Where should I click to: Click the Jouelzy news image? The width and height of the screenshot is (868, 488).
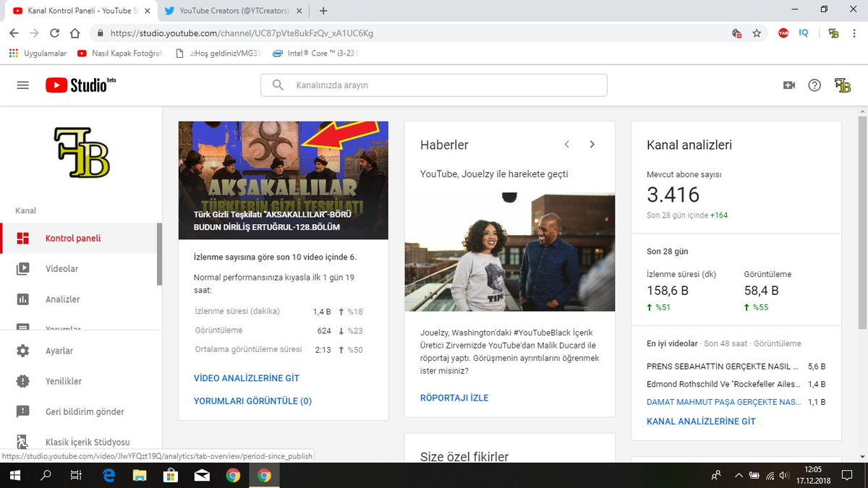pyautogui.click(x=510, y=252)
